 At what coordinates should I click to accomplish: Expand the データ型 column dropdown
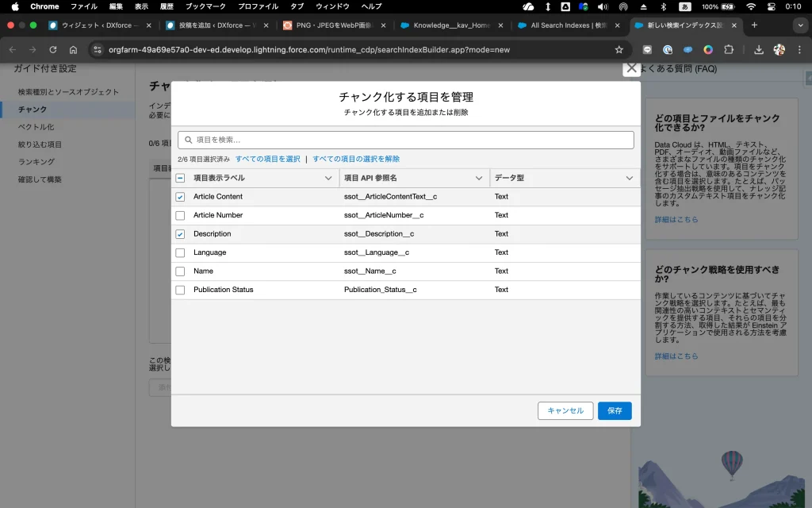point(629,179)
